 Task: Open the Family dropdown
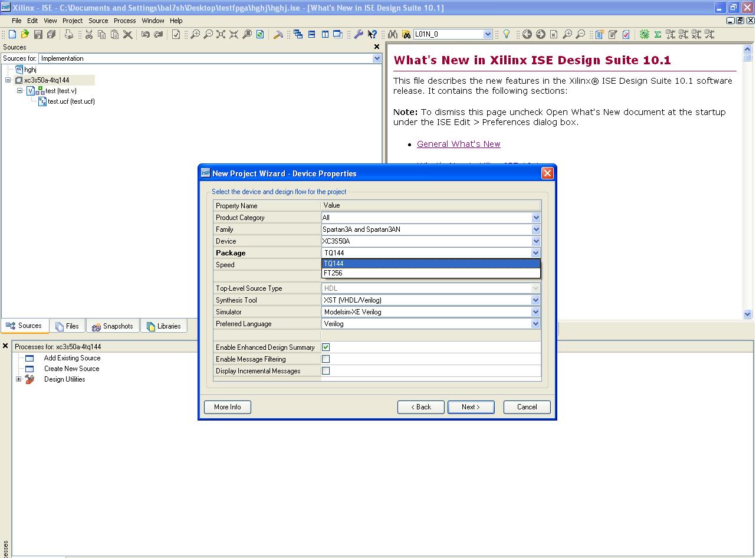[536, 229]
